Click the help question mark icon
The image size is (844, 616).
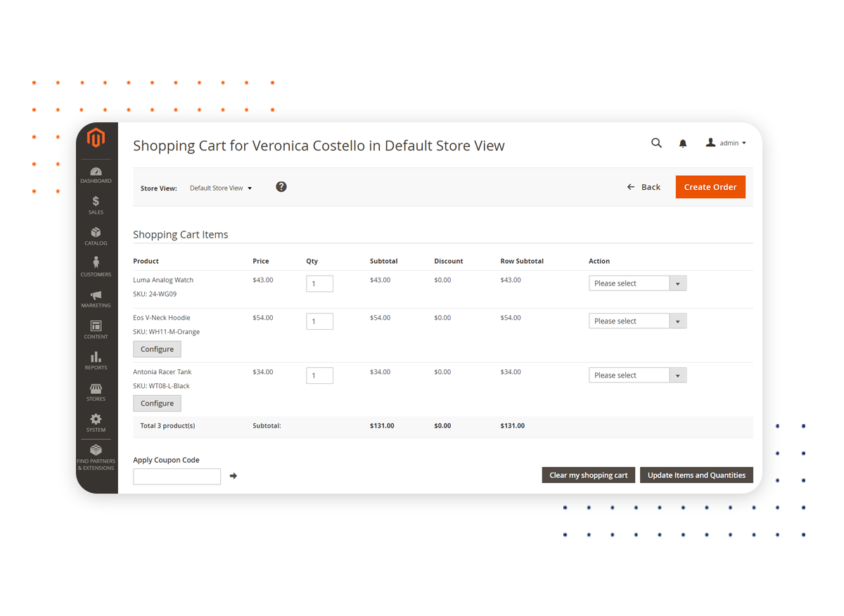pos(281,186)
